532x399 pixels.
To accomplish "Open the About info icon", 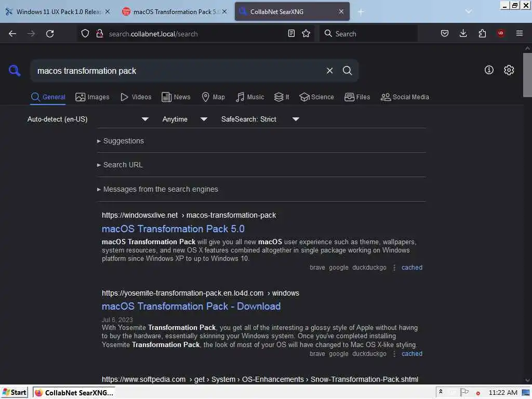I will 489,70.
